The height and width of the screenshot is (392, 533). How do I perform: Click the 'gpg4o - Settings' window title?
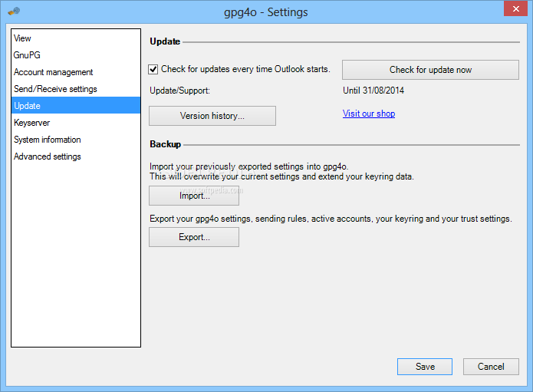[x=266, y=12]
